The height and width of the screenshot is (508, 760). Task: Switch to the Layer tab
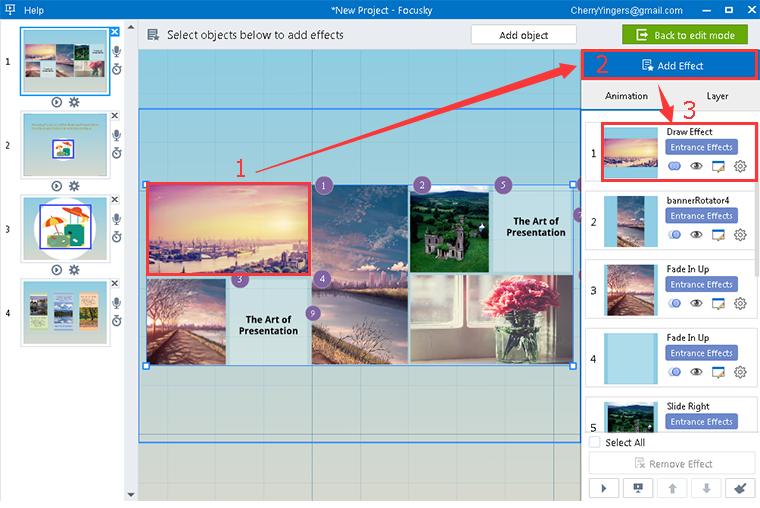(x=717, y=96)
